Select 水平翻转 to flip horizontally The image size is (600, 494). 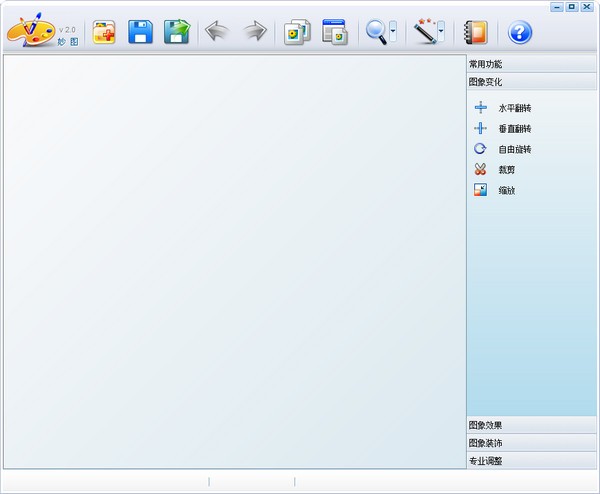click(514, 108)
